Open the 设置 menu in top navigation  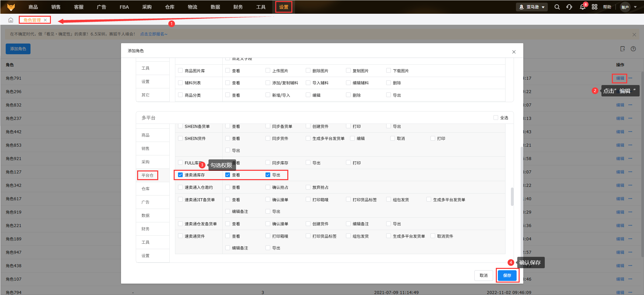[284, 7]
